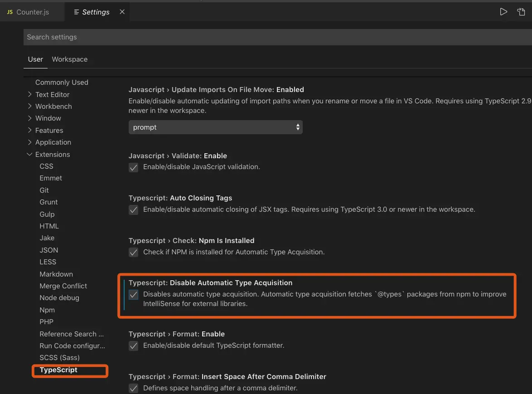
Task: Click the Run Code play icon
Action: pos(503,12)
